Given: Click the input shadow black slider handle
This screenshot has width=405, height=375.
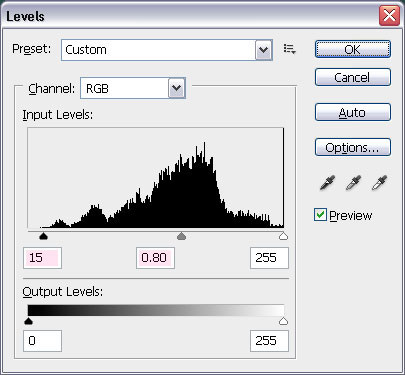Looking at the screenshot, I should [x=43, y=236].
